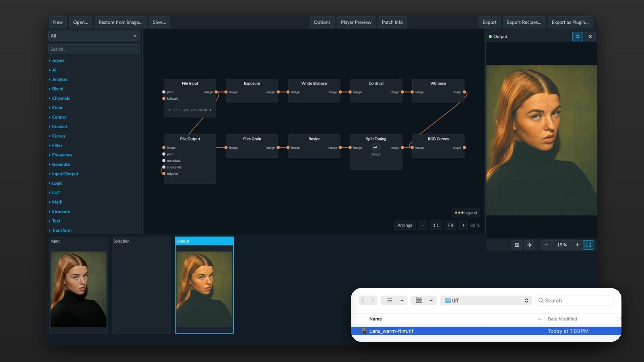Screen dimensions: 644x362
Task: Close the Output preview panel
Action: pyautogui.click(x=590, y=37)
